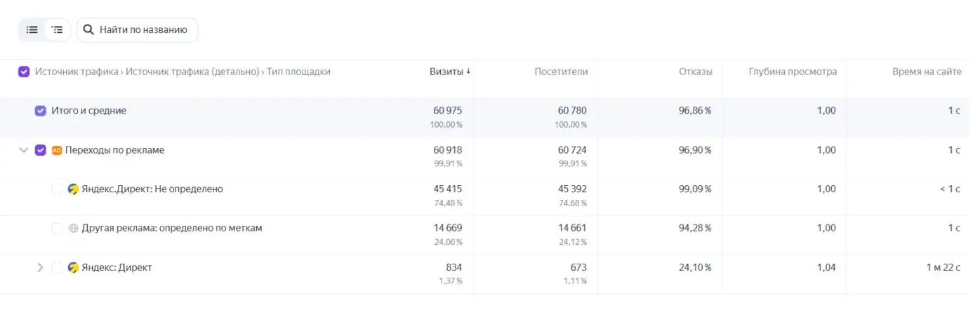This screenshot has height=331, width=980.
Task: Sort by Глубина просмотра column
Action: point(793,72)
